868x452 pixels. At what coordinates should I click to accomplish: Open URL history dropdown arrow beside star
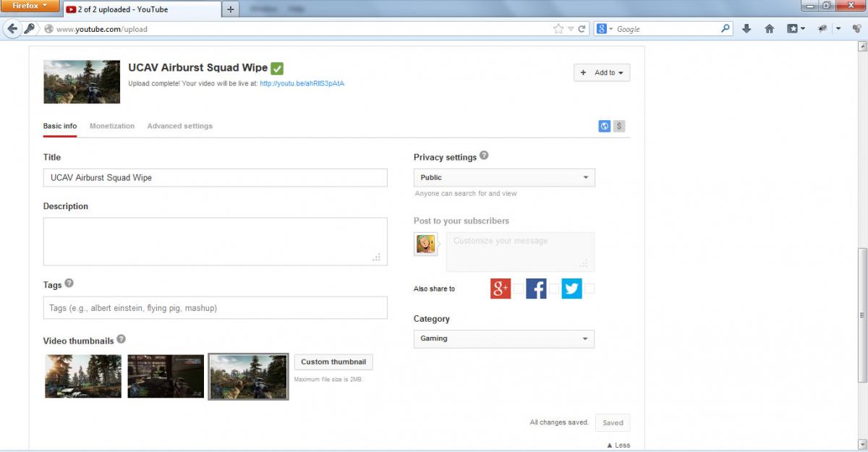(571, 29)
